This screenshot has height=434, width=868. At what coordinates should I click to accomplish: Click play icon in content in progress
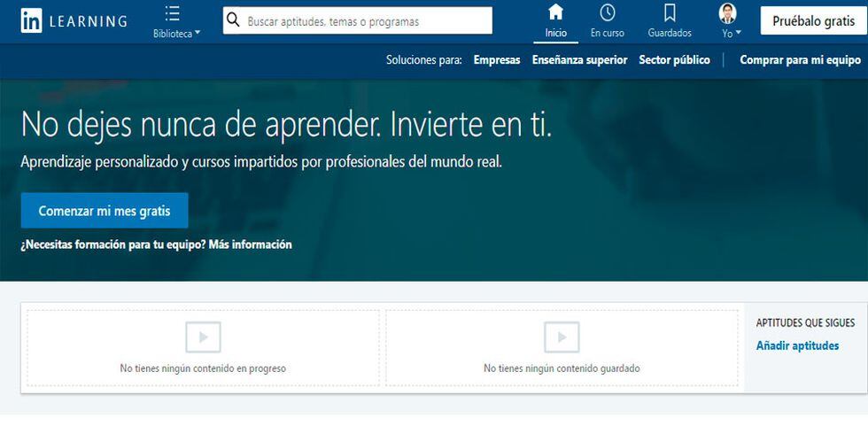(x=203, y=337)
